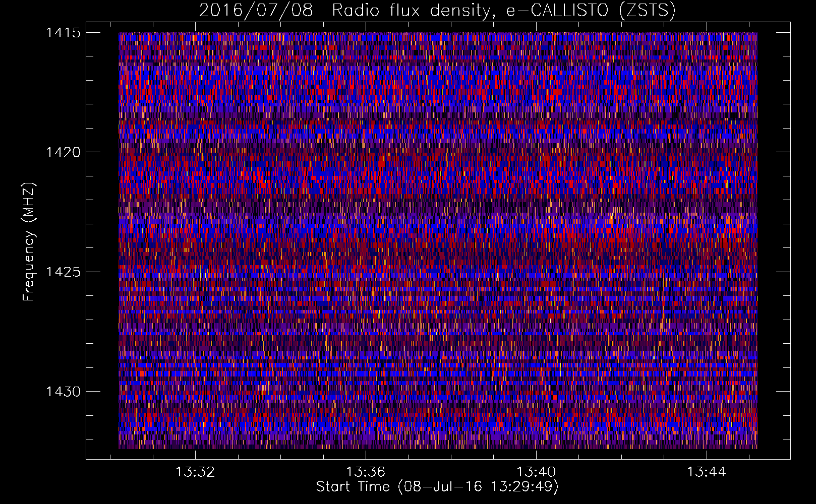Click the spectrogram plot area

coord(438,240)
